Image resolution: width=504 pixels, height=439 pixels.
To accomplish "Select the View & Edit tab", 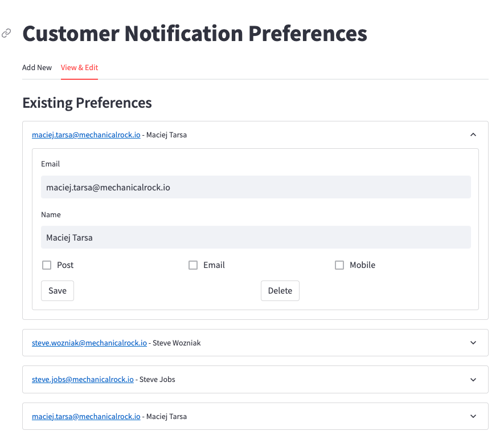I will [79, 67].
